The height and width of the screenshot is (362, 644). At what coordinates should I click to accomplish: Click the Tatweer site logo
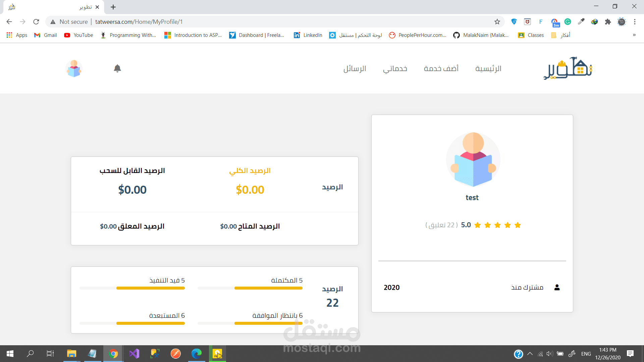pos(568,68)
